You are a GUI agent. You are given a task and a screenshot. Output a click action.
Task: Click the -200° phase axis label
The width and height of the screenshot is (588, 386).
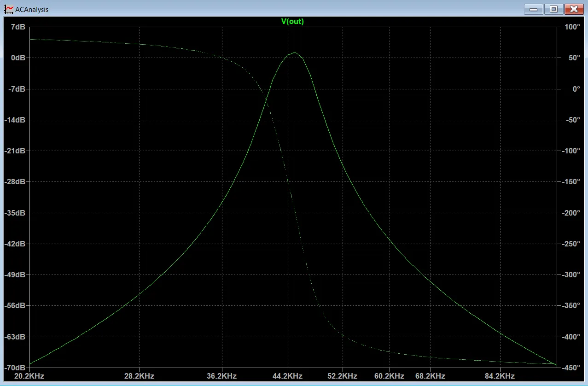click(x=571, y=213)
